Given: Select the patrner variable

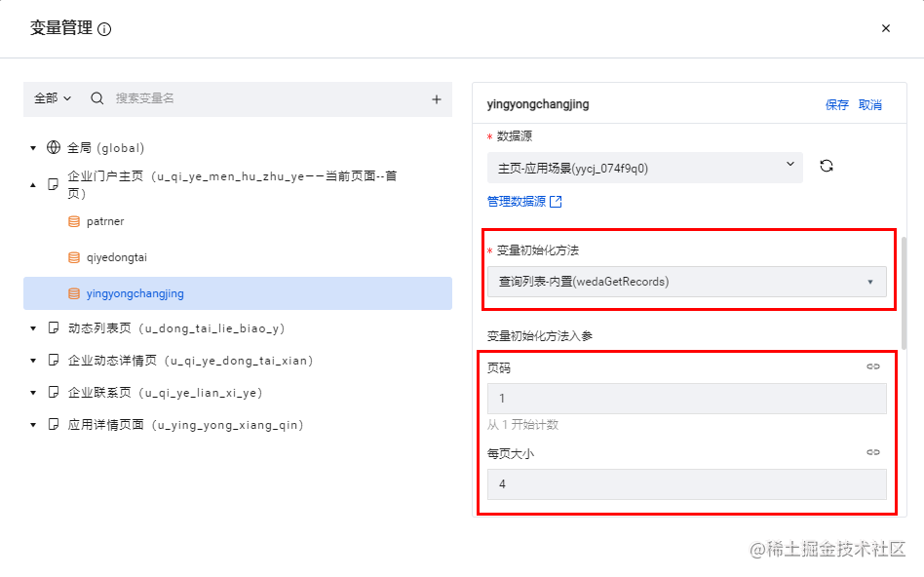Looking at the screenshot, I should click(x=105, y=221).
